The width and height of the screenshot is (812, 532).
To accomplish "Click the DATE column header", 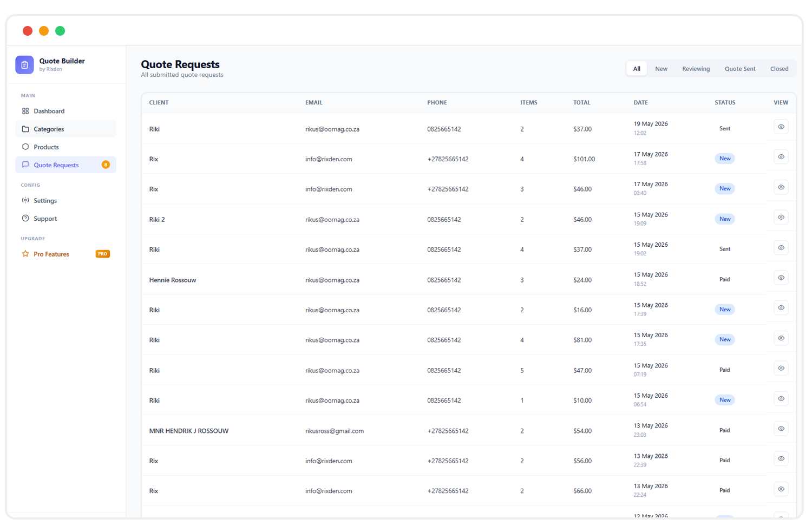I will [640, 102].
